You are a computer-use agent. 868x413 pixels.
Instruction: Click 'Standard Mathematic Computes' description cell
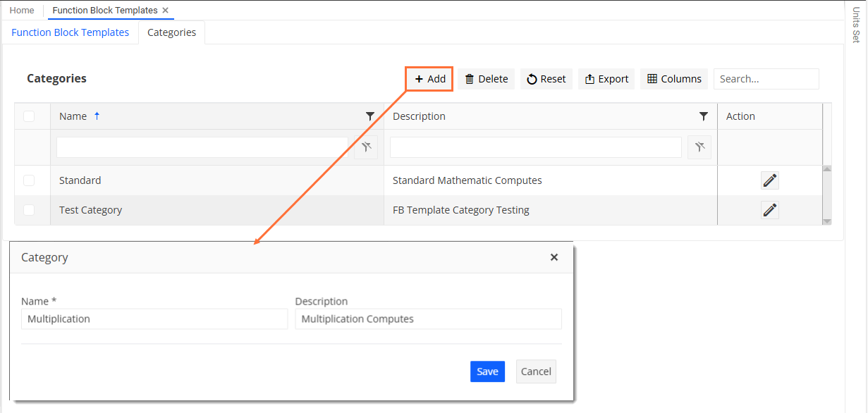point(551,180)
